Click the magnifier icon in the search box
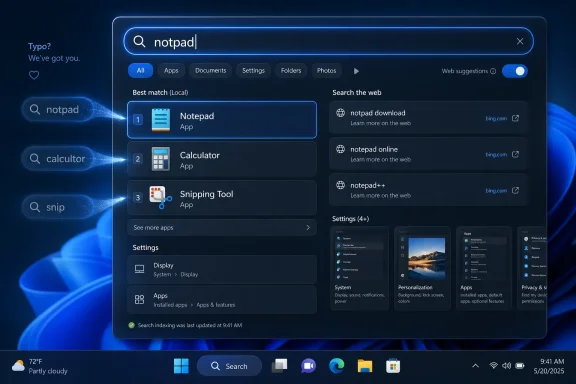Image resolution: width=576 pixels, height=384 pixels. coord(139,42)
